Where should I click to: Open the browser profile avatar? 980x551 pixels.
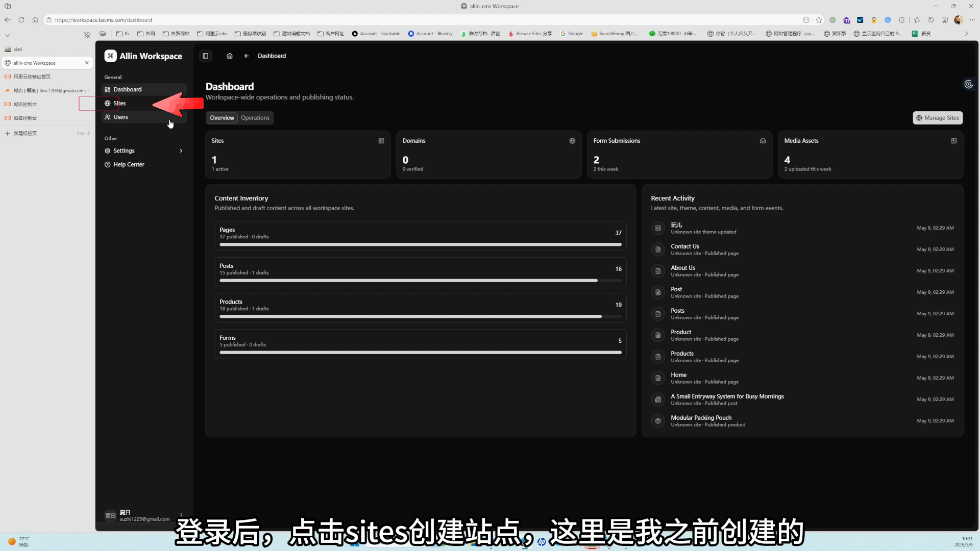tap(958, 20)
